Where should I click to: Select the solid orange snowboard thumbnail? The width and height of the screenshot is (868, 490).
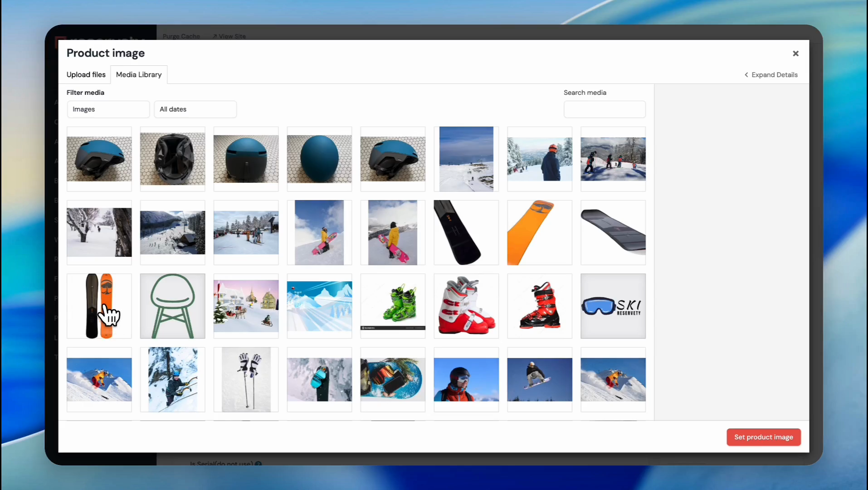click(539, 233)
